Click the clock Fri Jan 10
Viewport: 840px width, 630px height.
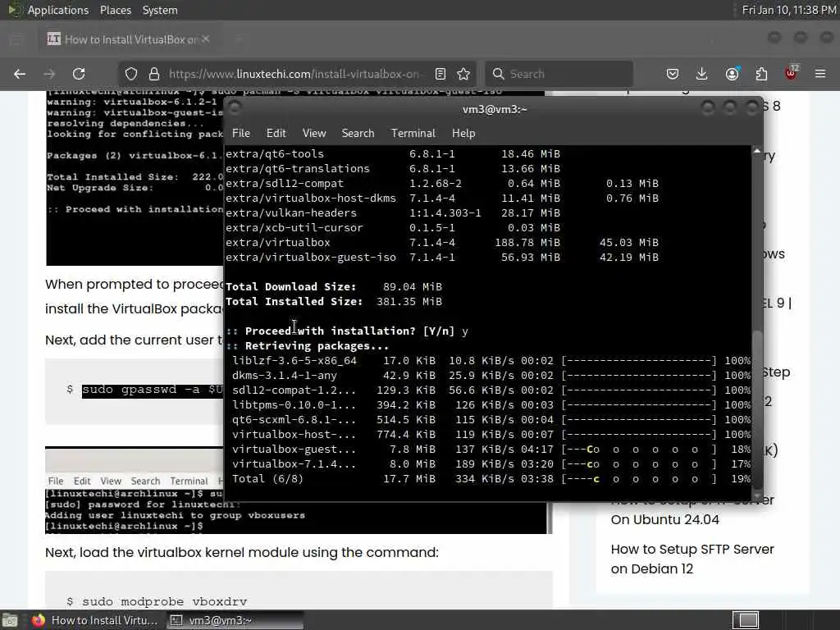pyautogui.click(x=788, y=10)
